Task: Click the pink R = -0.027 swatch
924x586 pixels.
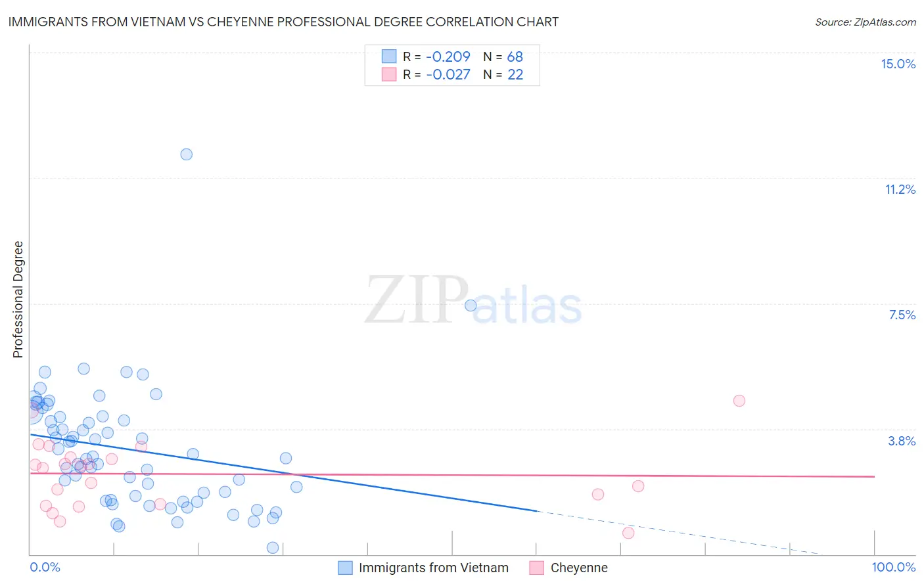Action: [x=389, y=74]
